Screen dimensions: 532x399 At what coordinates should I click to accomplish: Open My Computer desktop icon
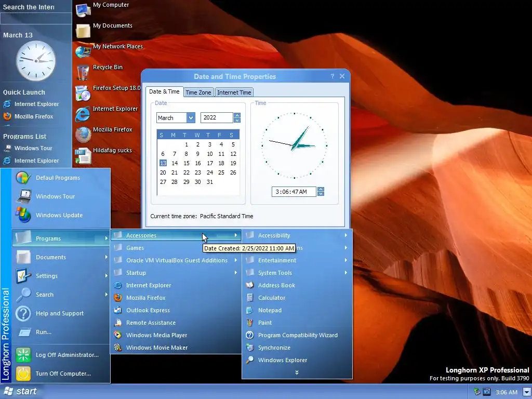[x=83, y=10]
